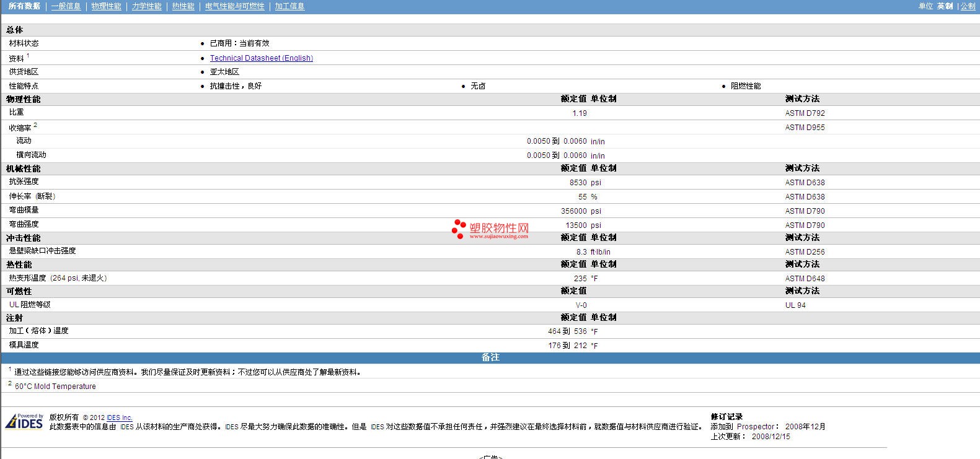Click the red-dotted 塑胶物性网 watermark logo
The width and height of the screenshot is (980, 459).
click(x=490, y=229)
